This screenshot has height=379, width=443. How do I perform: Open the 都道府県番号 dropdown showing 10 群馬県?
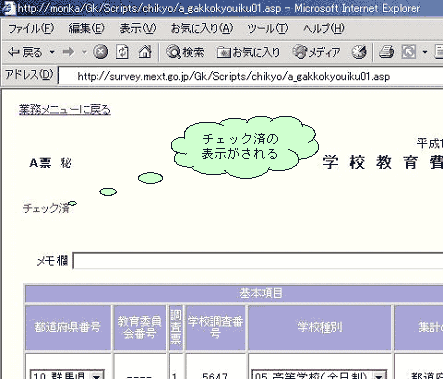(67, 375)
